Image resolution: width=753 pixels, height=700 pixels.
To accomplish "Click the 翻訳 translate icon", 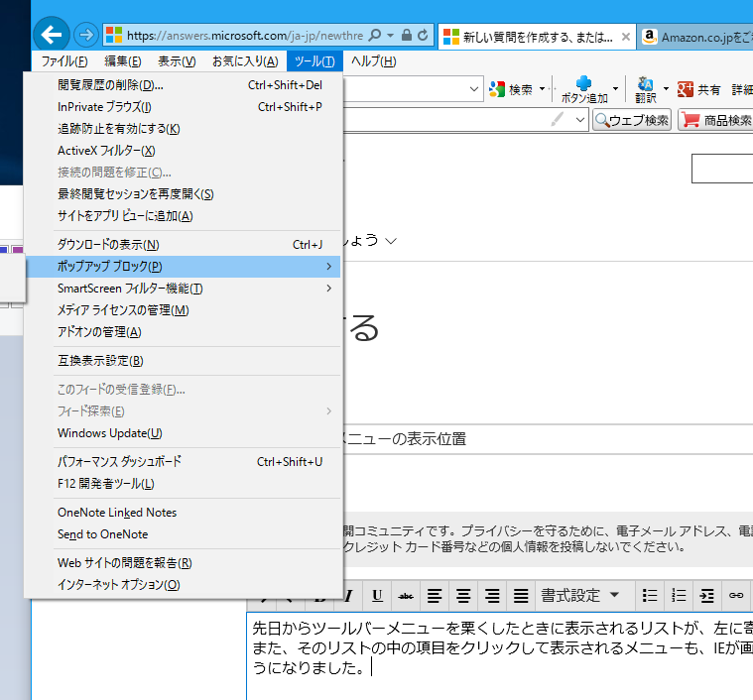I will tap(646, 85).
